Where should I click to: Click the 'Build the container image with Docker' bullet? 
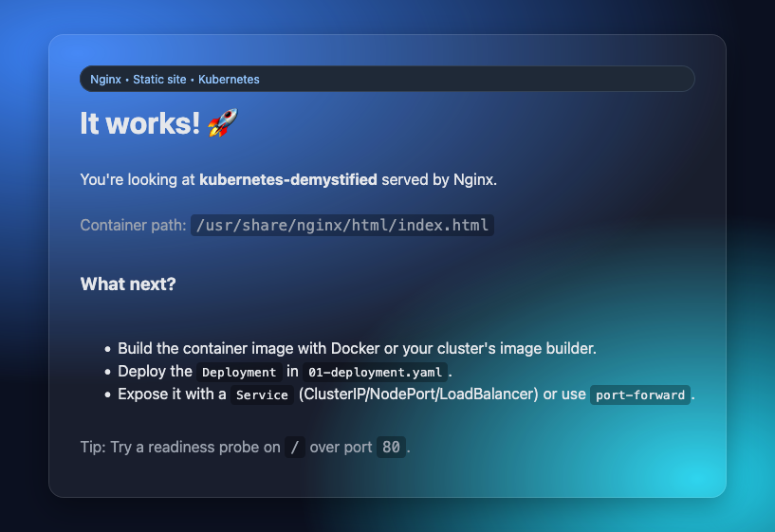[357, 348]
